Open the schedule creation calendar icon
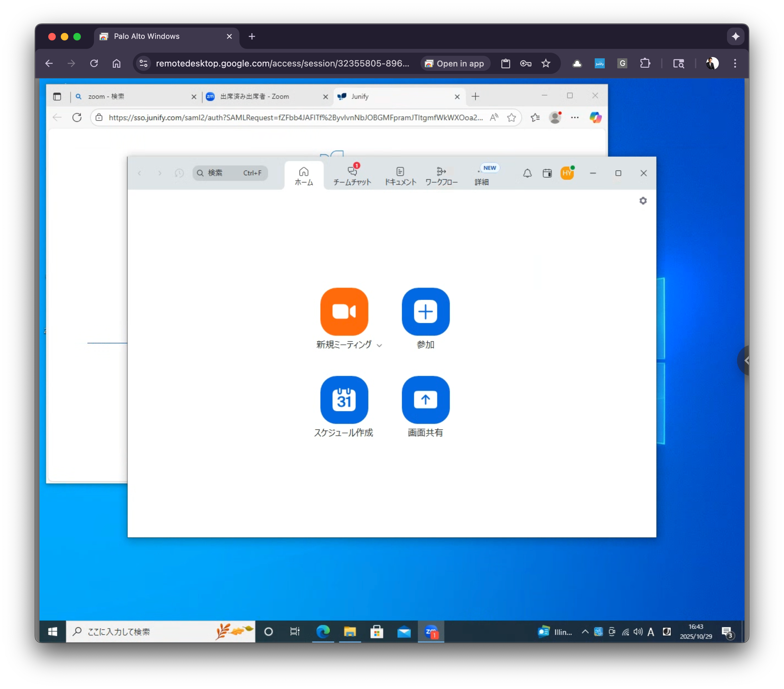This screenshot has height=689, width=784. (x=344, y=400)
